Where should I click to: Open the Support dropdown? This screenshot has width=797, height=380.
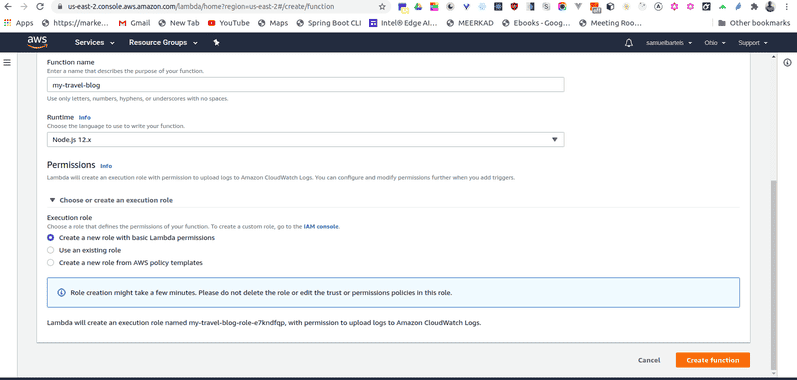tap(753, 43)
